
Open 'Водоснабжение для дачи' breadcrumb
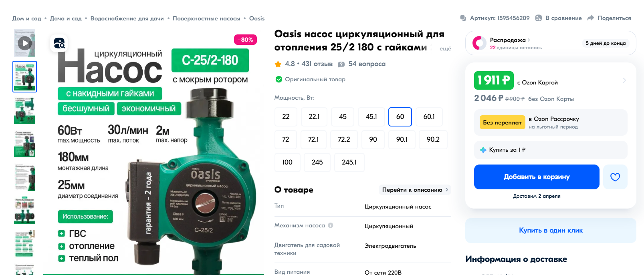pyautogui.click(x=127, y=18)
